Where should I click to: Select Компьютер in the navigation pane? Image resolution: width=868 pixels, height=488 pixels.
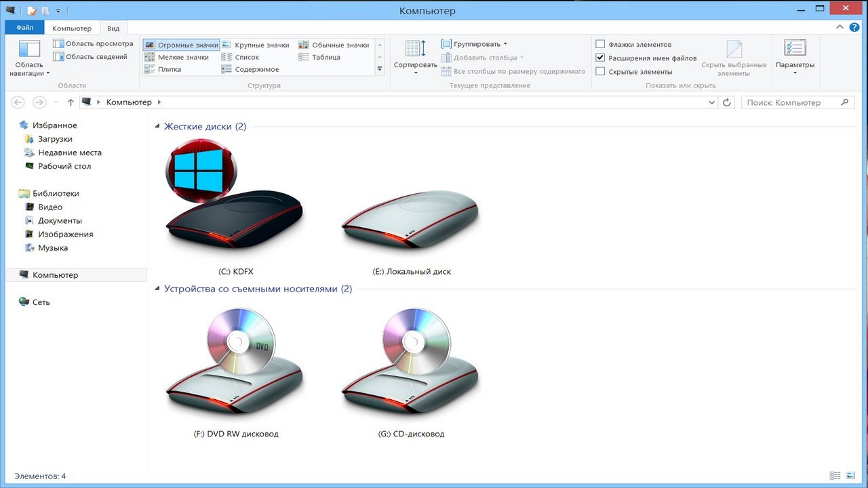click(x=76, y=274)
